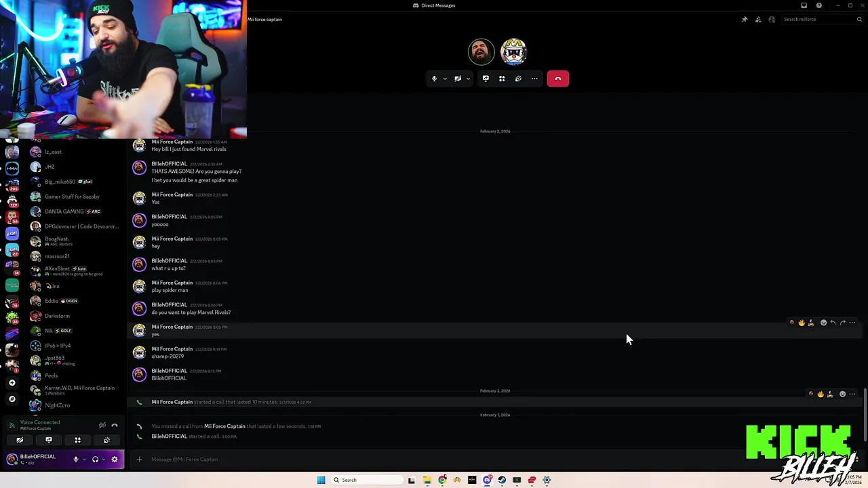The width and height of the screenshot is (868, 488).
Task: Open Discover servers compass icon
Action: click(x=12, y=399)
